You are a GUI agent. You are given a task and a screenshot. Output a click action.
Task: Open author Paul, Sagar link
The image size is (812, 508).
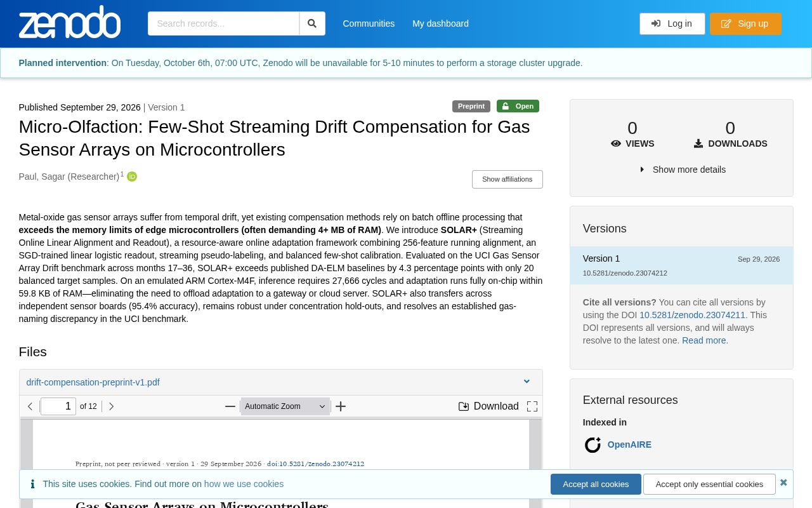(x=69, y=177)
